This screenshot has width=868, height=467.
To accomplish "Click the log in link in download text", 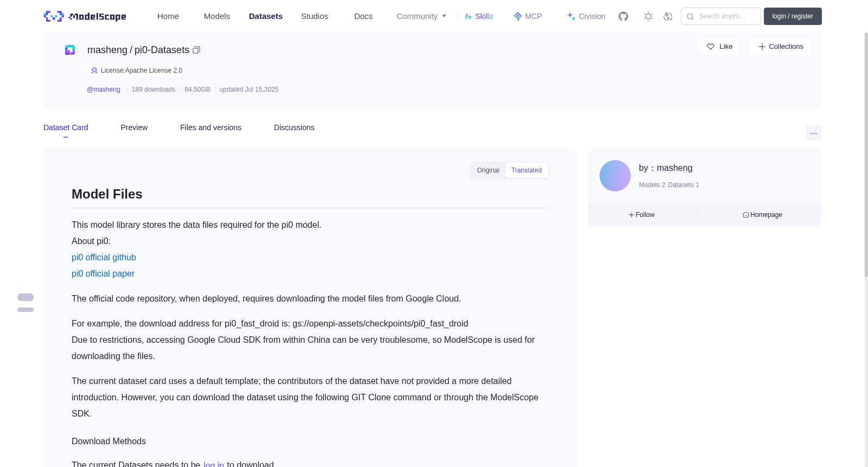I will (214, 464).
